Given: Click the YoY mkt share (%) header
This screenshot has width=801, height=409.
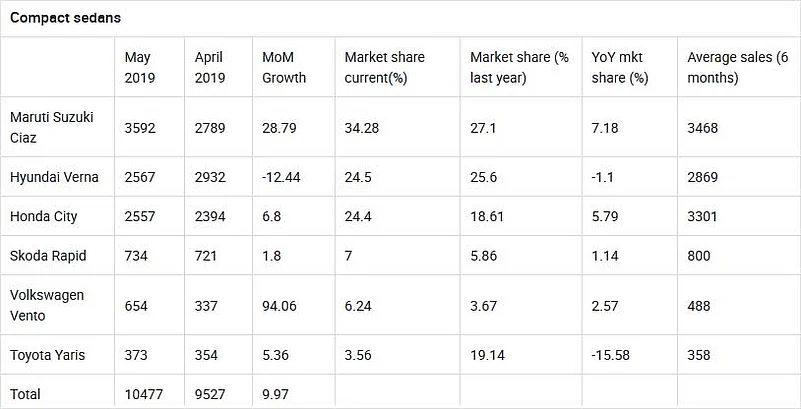Looking at the screenshot, I should (619, 66).
